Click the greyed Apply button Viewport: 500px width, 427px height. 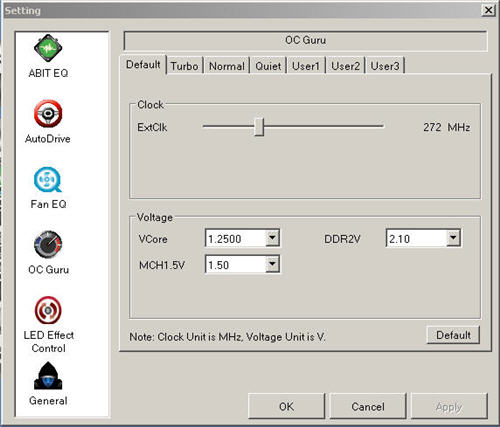(x=449, y=406)
